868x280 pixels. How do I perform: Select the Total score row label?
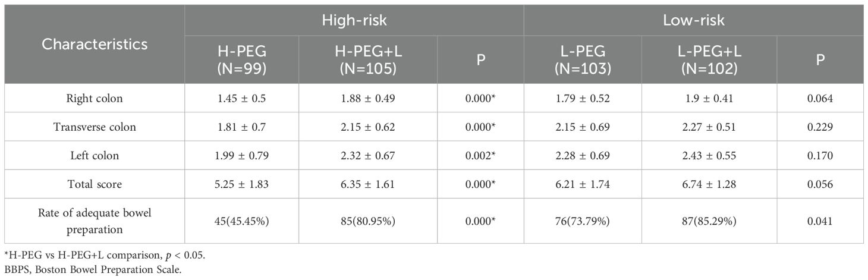[x=94, y=184]
